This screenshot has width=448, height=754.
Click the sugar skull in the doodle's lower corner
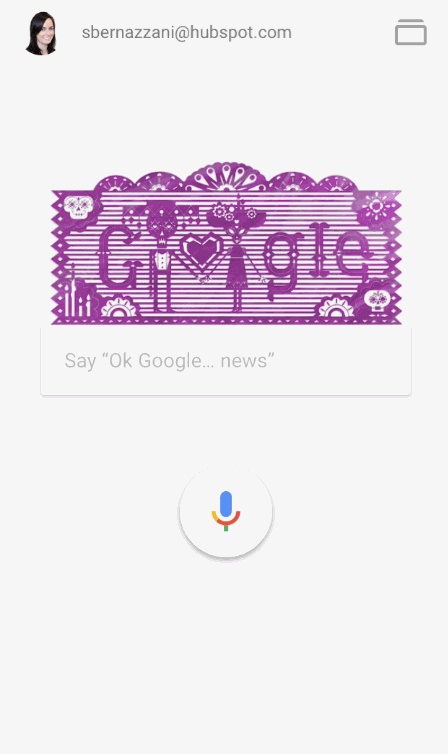377,300
